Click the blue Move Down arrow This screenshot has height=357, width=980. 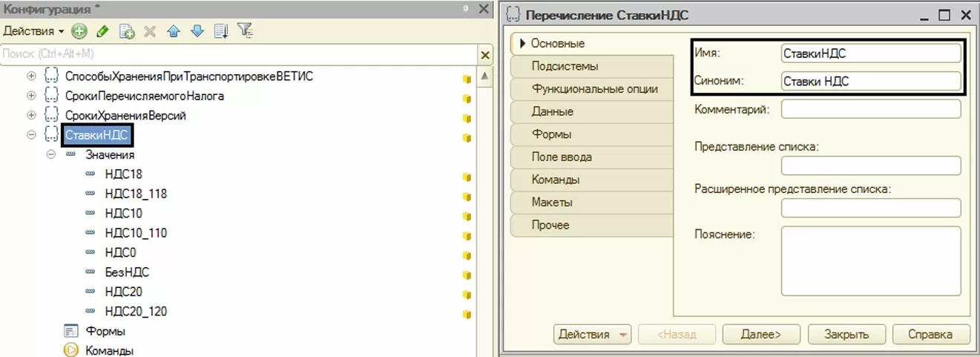(x=197, y=31)
